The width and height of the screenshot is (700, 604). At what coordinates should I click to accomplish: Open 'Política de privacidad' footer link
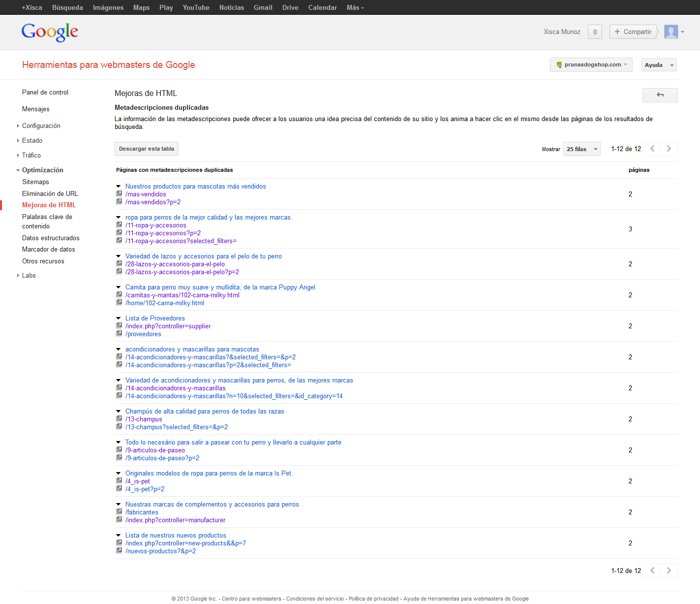374,599
